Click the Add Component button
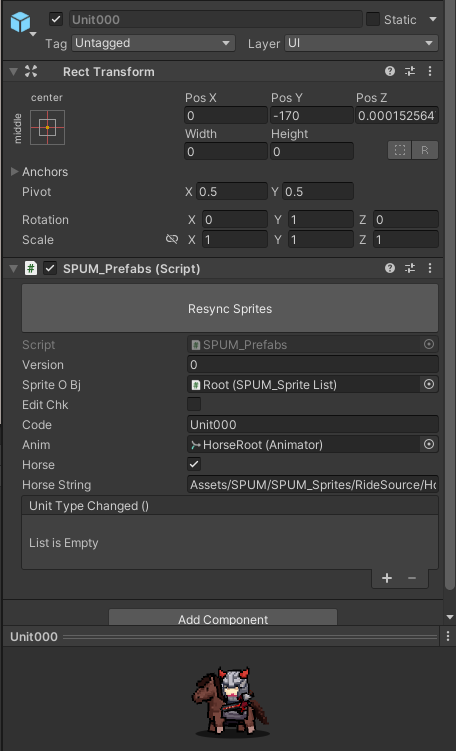 click(x=223, y=618)
